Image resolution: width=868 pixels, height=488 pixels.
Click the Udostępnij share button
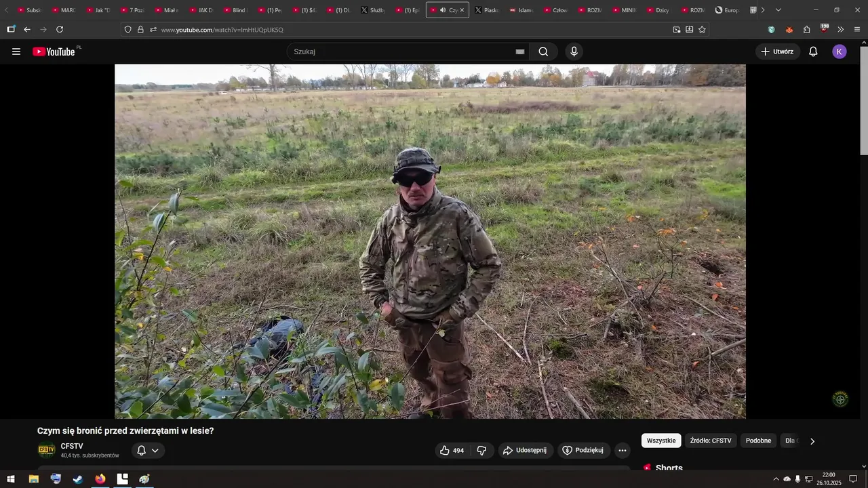pos(525,451)
